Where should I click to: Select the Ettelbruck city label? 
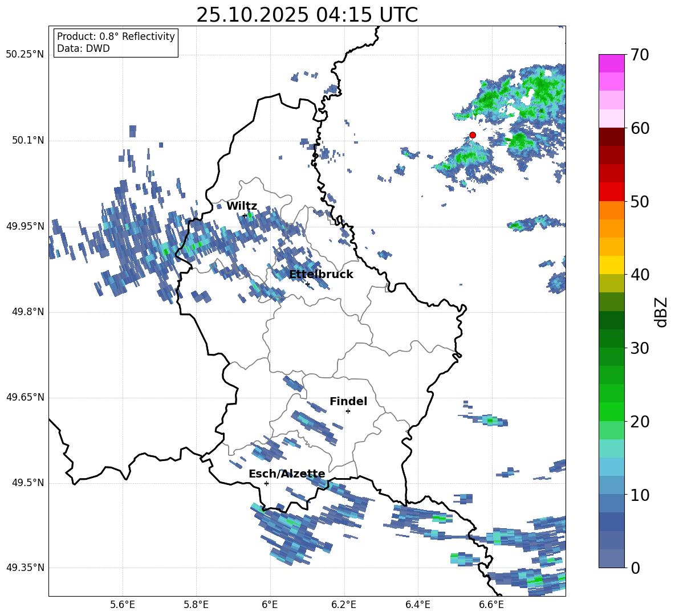click(x=321, y=274)
